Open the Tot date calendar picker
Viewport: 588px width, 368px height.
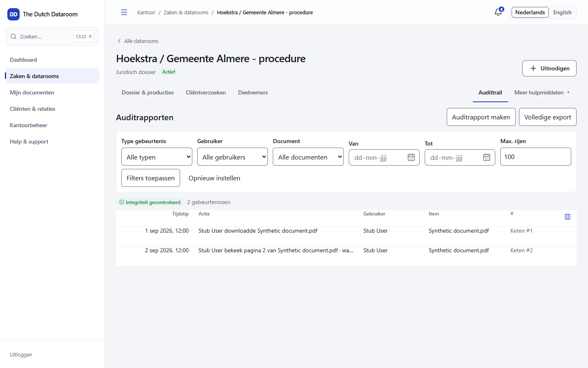(x=487, y=157)
